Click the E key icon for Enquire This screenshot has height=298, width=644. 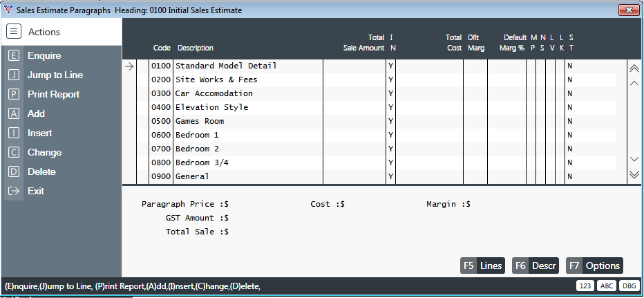coord(14,55)
